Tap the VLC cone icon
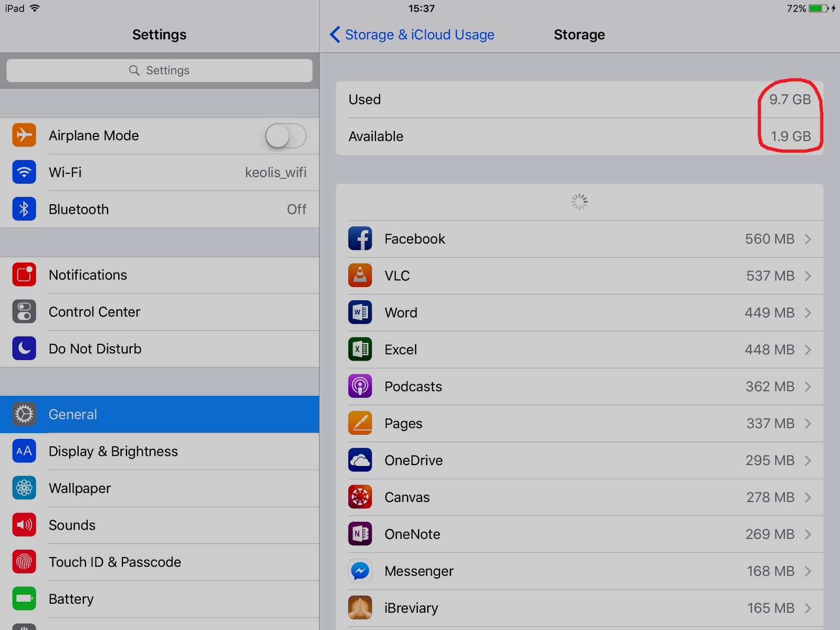840x630 pixels. tap(360, 276)
